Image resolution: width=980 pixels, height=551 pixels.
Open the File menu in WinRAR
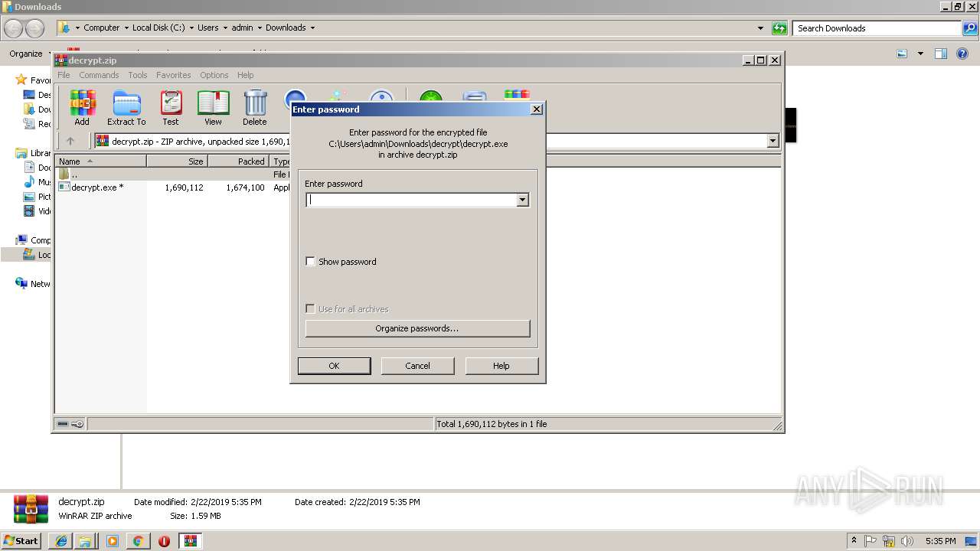pyautogui.click(x=64, y=75)
